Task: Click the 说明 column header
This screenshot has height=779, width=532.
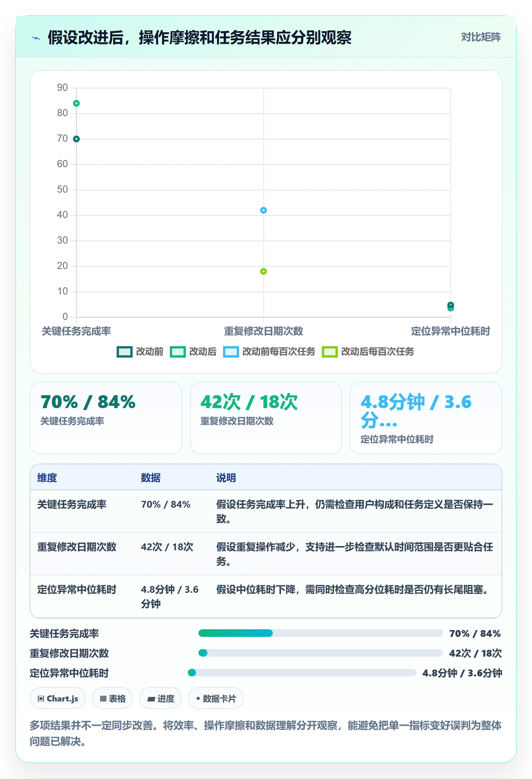Action: (226, 478)
